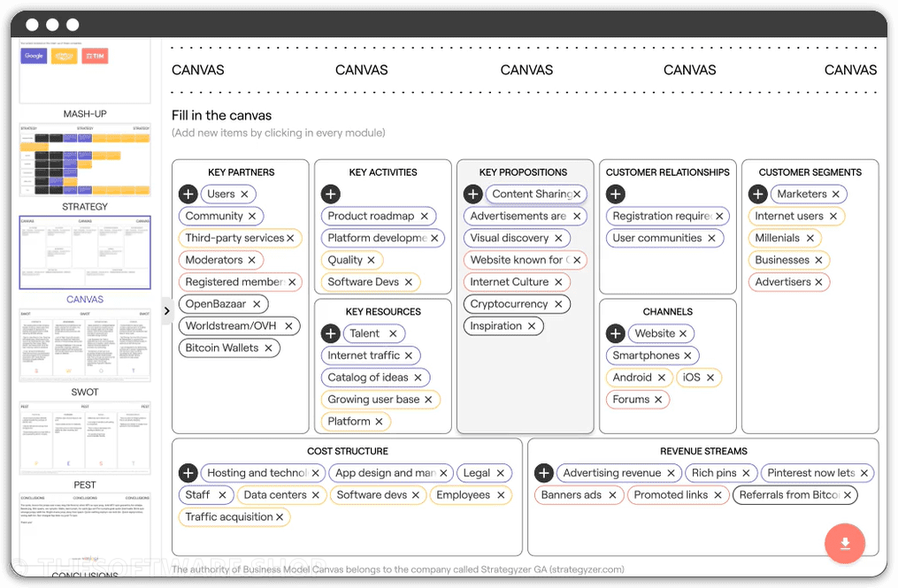
Task: Remove the User communities tag
Action: click(x=711, y=238)
